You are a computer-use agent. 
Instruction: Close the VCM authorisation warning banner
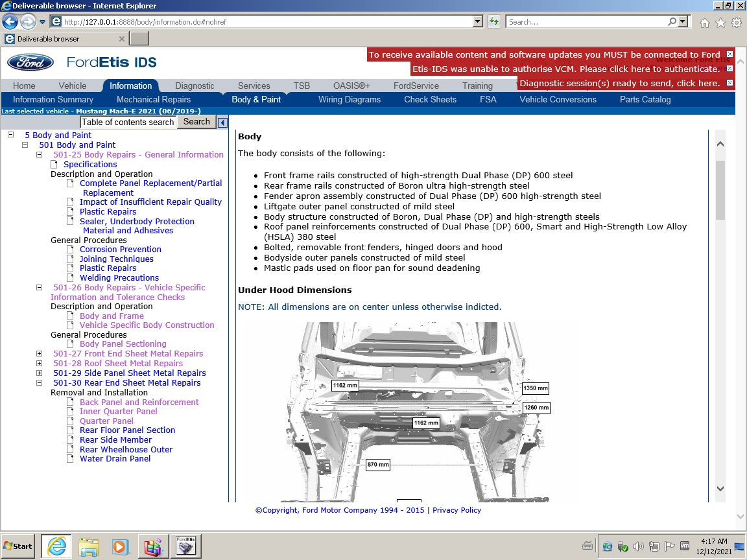pyautogui.click(x=729, y=69)
